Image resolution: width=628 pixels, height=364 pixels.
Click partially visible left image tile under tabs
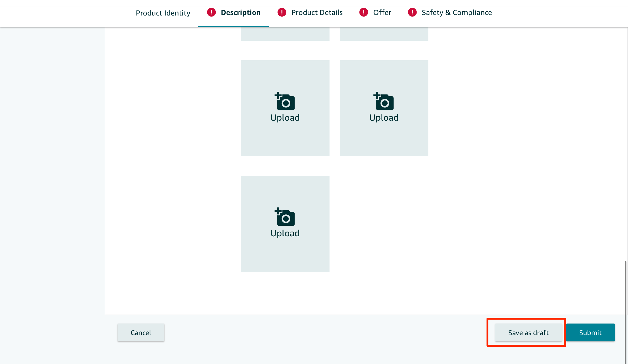pos(285,34)
